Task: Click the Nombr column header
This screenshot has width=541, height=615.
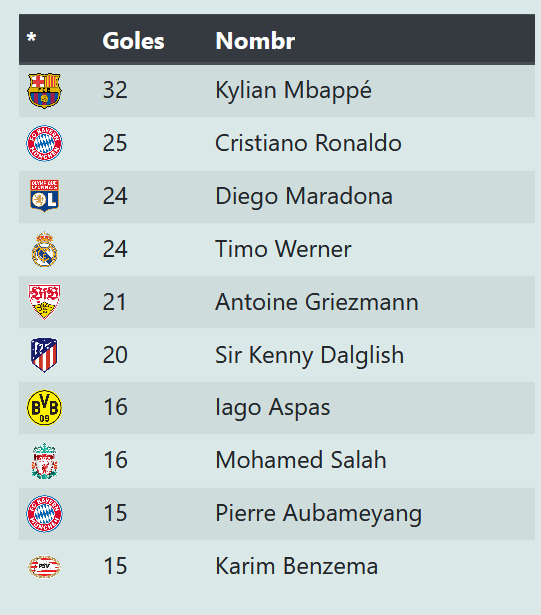Action: pos(255,40)
